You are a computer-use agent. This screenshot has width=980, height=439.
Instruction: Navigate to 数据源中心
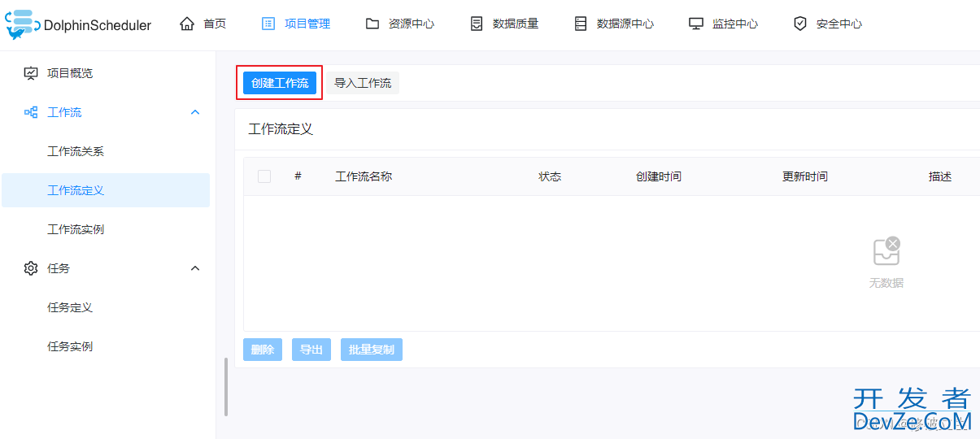(625, 24)
